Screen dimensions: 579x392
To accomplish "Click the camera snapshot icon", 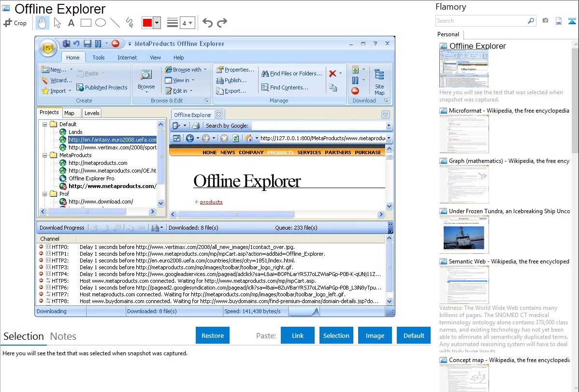I will [545, 21].
